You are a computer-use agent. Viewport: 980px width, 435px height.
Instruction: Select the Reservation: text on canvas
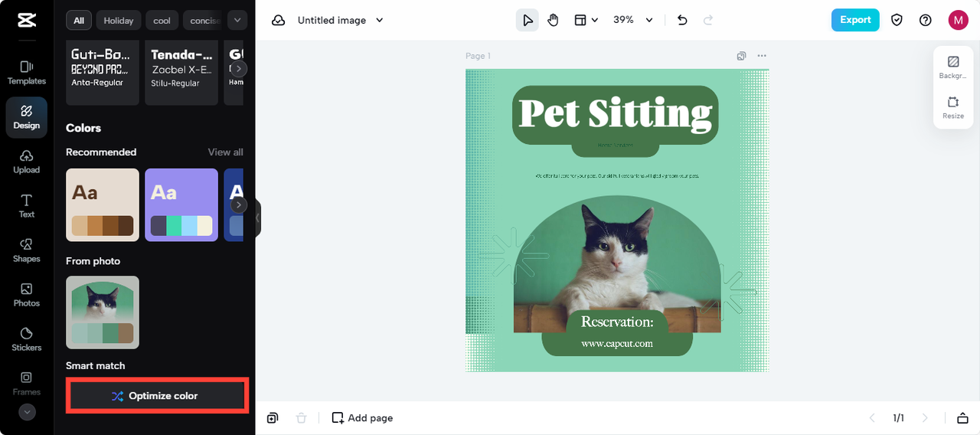coord(617,322)
